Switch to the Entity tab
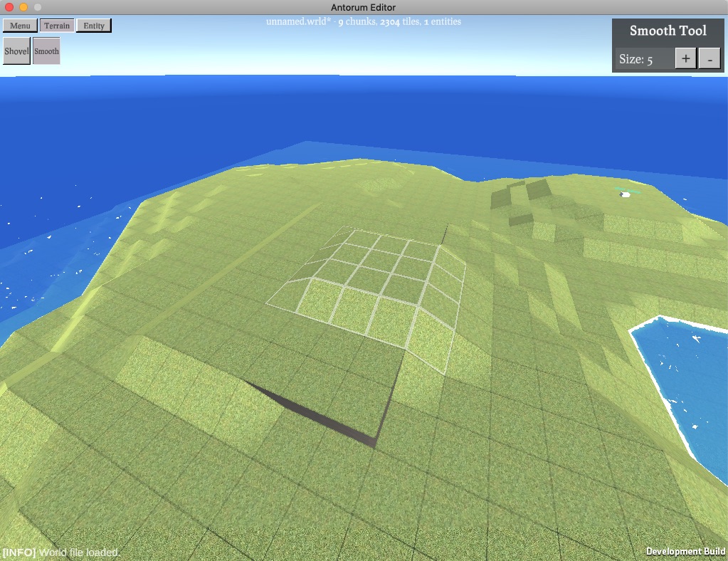728x561 pixels. pos(94,26)
